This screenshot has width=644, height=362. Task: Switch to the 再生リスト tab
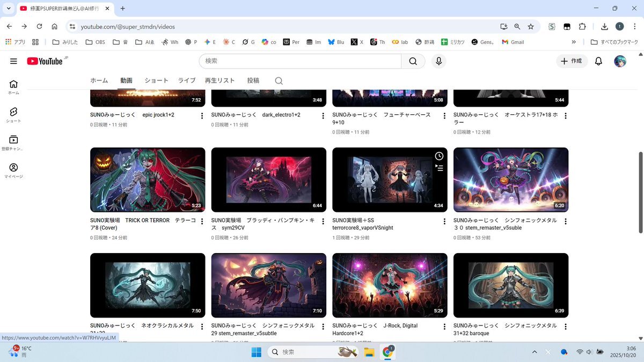(219, 80)
